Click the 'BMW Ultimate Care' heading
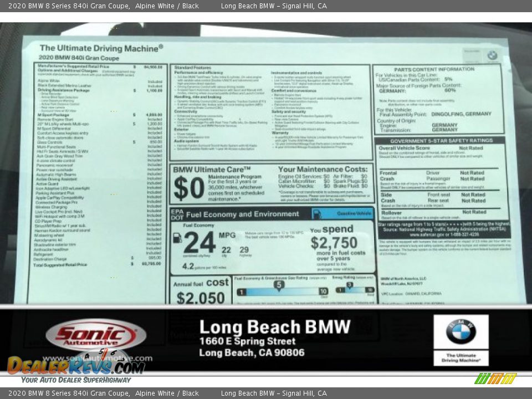The height and width of the screenshot is (399, 532). pos(212,170)
